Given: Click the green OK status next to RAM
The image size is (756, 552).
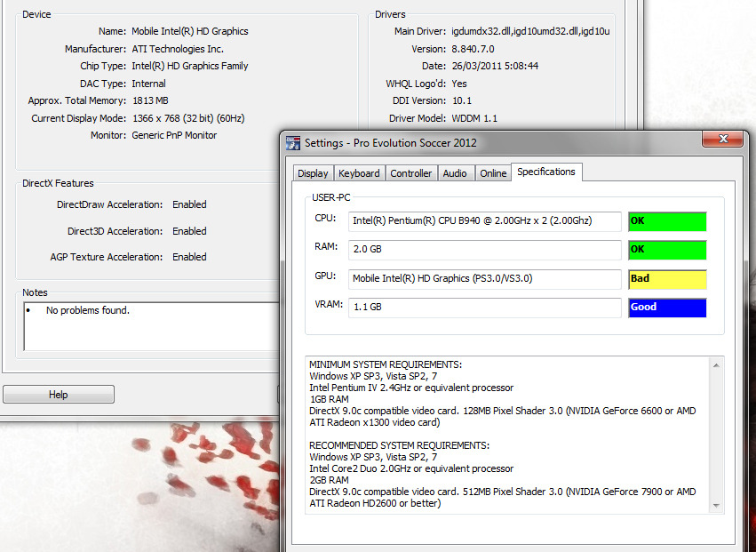Looking at the screenshot, I should pyautogui.click(x=667, y=250).
